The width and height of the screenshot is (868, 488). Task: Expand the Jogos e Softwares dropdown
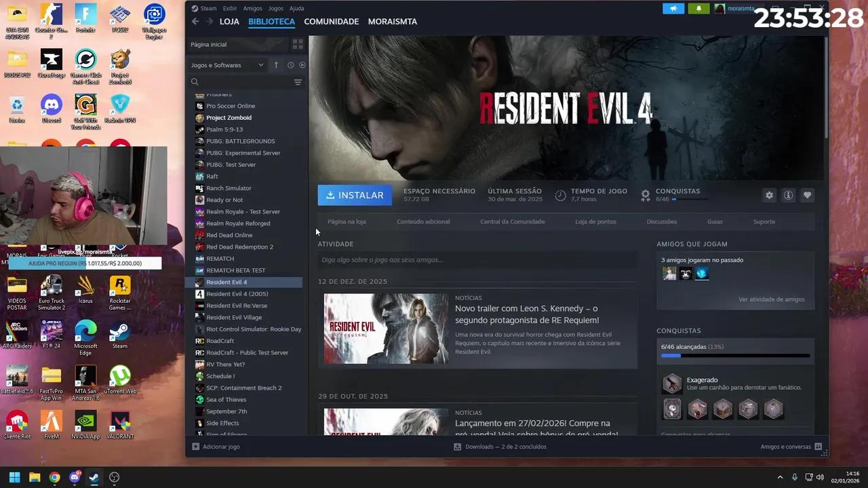(227, 65)
